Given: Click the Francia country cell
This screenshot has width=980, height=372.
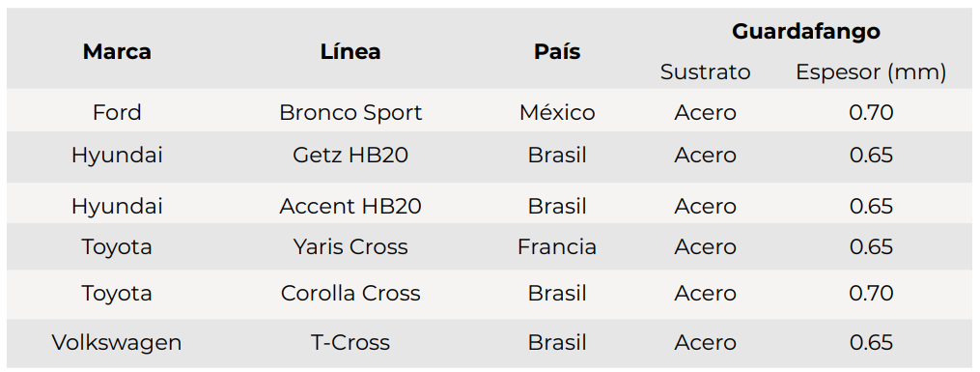Looking at the screenshot, I should (x=557, y=247).
